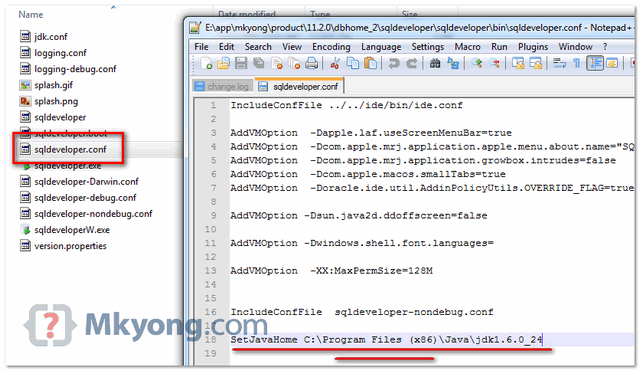This screenshot has width=640, height=371.
Task: Sort Explorer files by the Name column
Action: pos(31,15)
